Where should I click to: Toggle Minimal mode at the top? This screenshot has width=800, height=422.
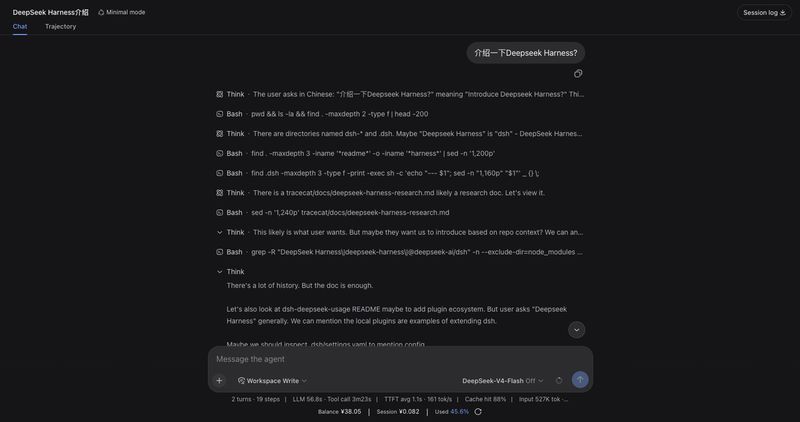coord(121,12)
